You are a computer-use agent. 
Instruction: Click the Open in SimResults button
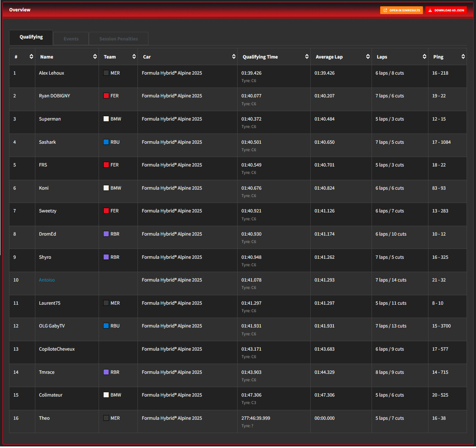[x=401, y=10]
